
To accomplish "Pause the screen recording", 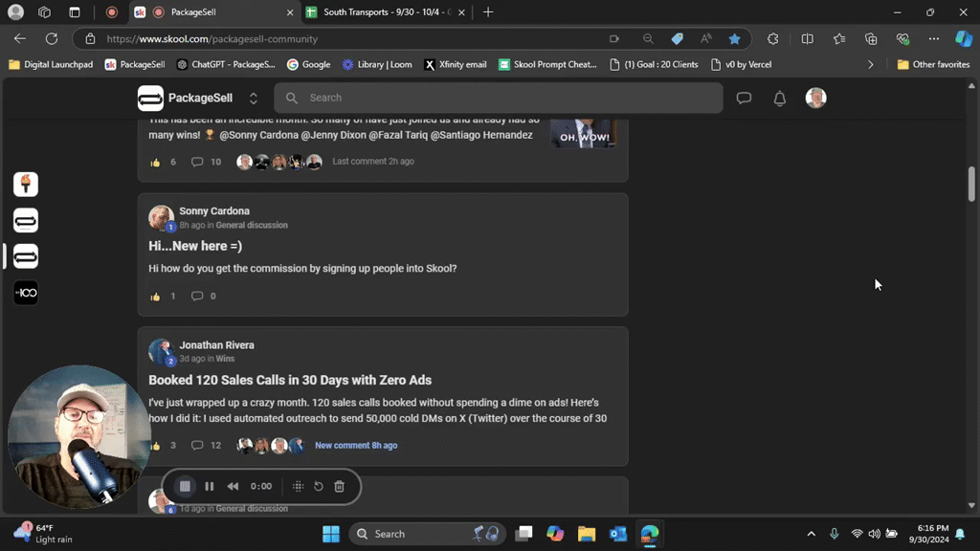I will [x=209, y=486].
